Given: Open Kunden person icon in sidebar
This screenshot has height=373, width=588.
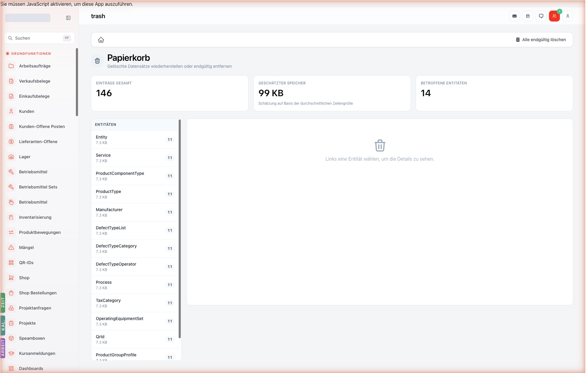Looking at the screenshot, I should point(11,111).
